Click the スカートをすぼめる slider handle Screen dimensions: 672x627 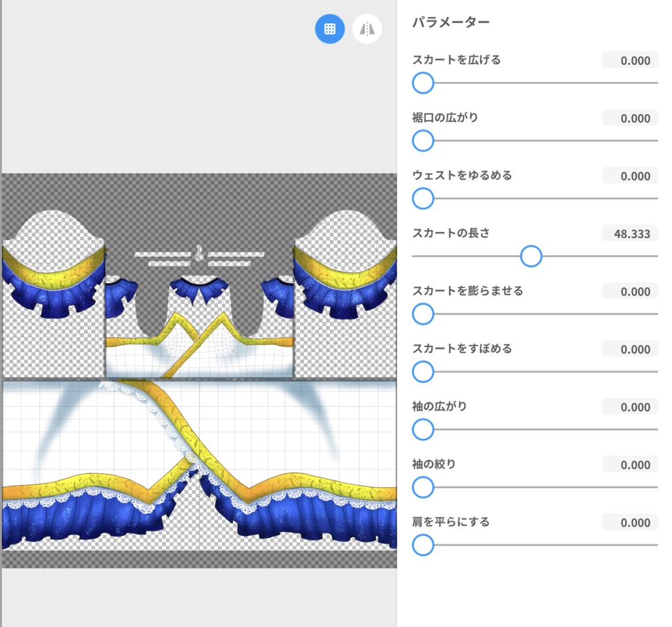pyautogui.click(x=423, y=371)
